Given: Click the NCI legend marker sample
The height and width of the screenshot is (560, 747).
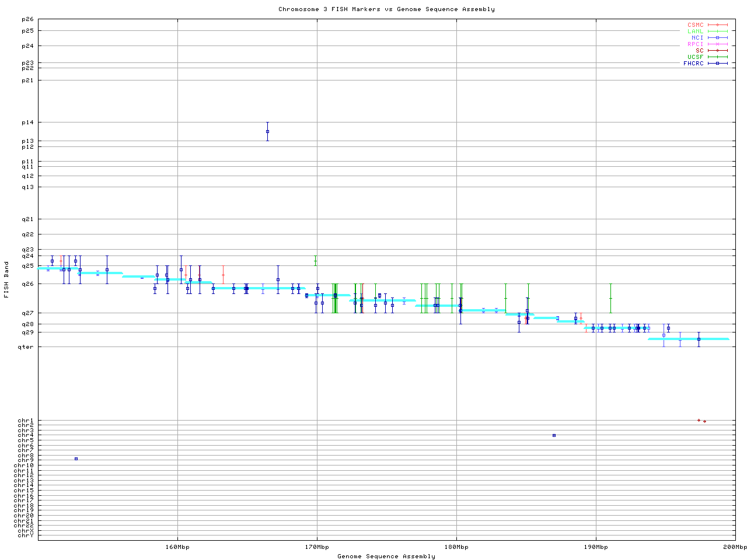Looking at the screenshot, I should pyautogui.click(x=717, y=37).
